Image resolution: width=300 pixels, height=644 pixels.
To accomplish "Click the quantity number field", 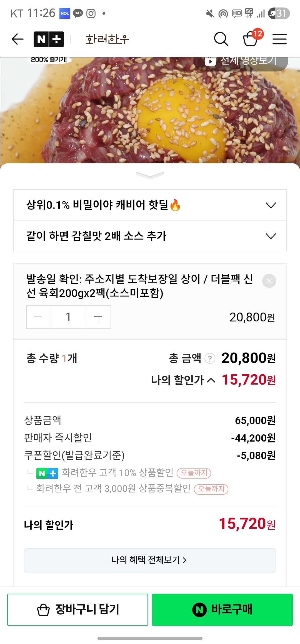I will (x=69, y=317).
